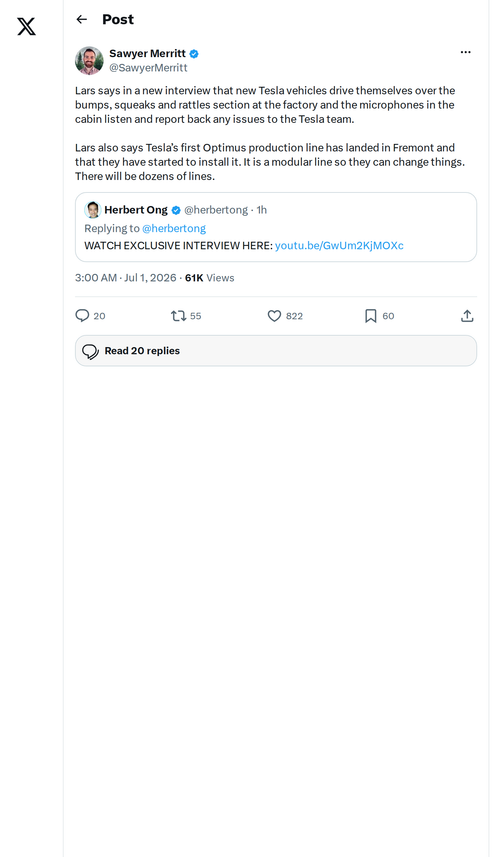Click the Sawyer Merritt display name
The width and height of the screenshot is (500, 857).
[x=148, y=54]
